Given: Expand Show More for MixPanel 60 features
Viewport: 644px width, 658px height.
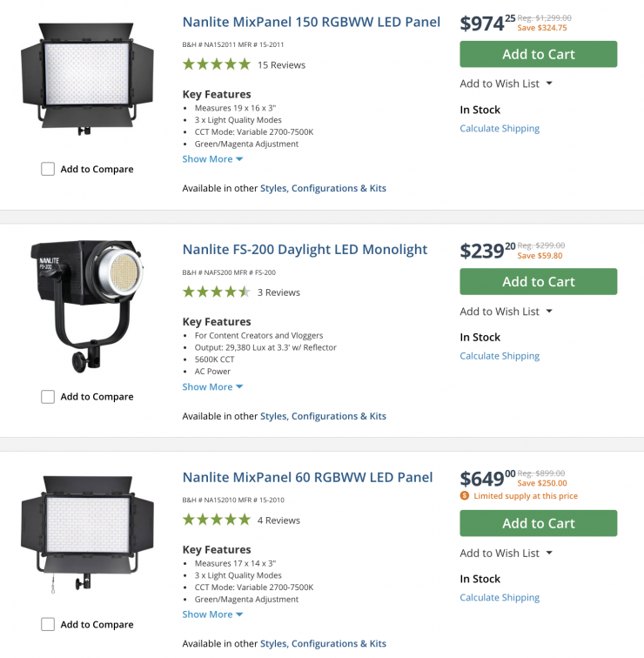Looking at the screenshot, I should (212, 614).
